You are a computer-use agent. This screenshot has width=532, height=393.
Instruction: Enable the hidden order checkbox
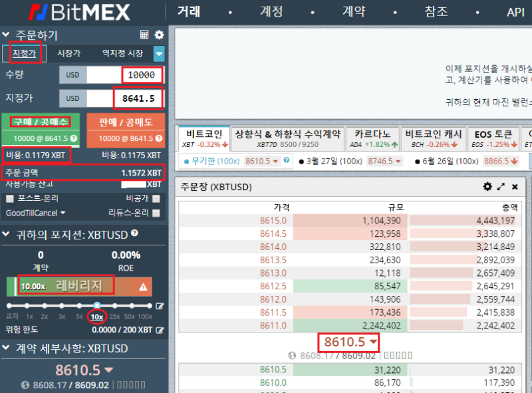click(x=156, y=199)
